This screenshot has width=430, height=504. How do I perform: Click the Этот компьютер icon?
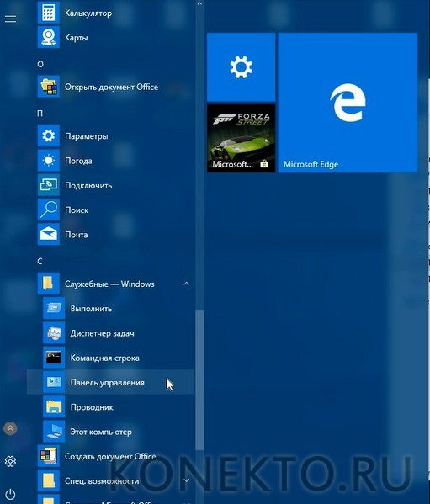(54, 432)
